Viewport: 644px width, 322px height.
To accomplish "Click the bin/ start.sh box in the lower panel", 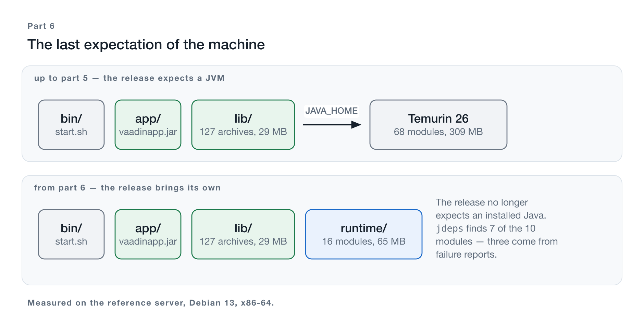I will (x=71, y=234).
